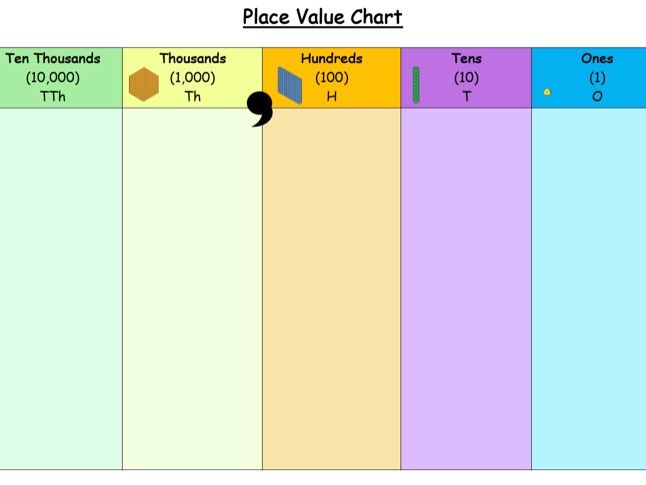Click the light blue Ones column body
The width and height of the screenshot is (646, 485).
(589, 289)
